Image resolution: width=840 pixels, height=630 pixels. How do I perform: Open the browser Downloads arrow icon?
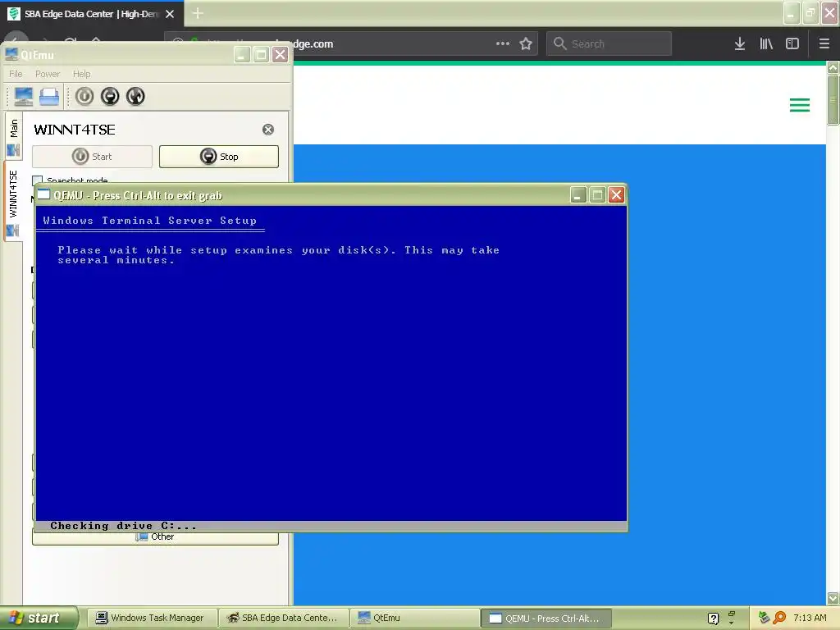pyautogui.click(x=740, y=43)
